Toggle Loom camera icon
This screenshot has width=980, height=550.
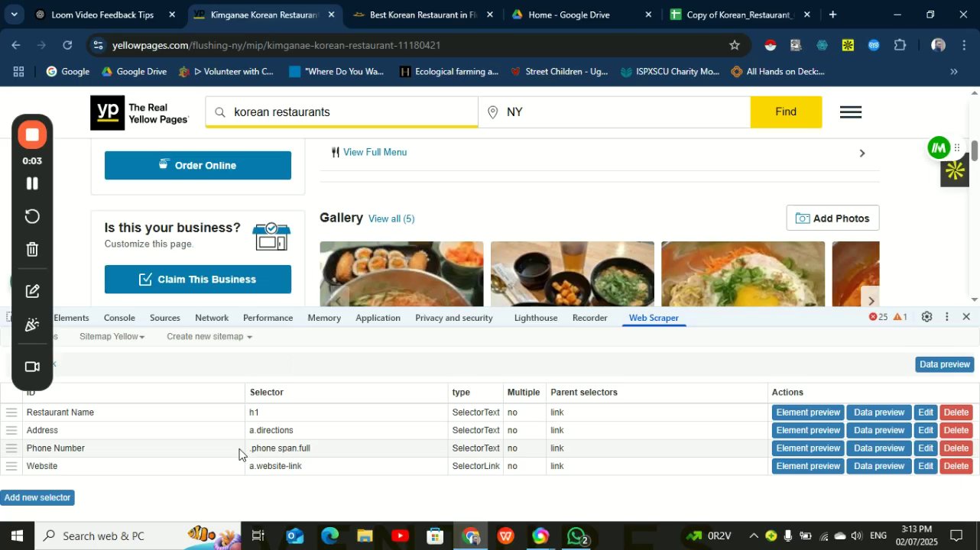click(x=32, y=367)
